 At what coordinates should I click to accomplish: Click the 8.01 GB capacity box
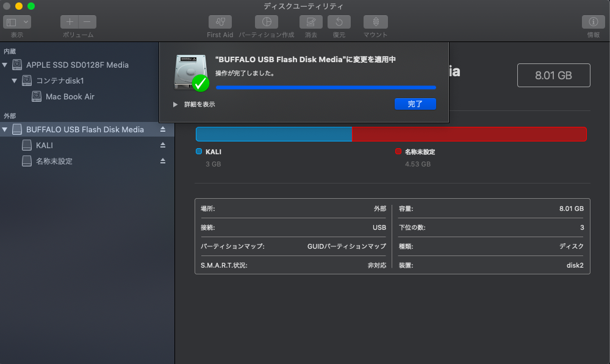click(x=553, y=76)
